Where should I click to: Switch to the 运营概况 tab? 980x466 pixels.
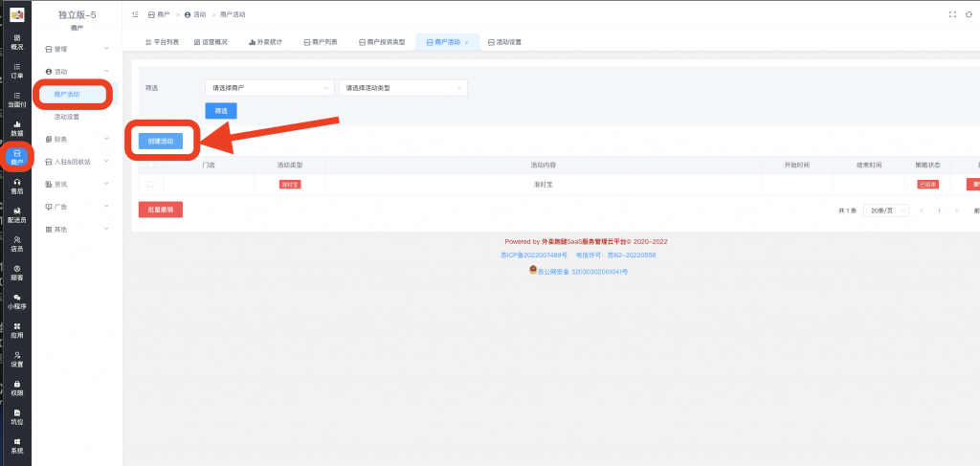point(211,42)
